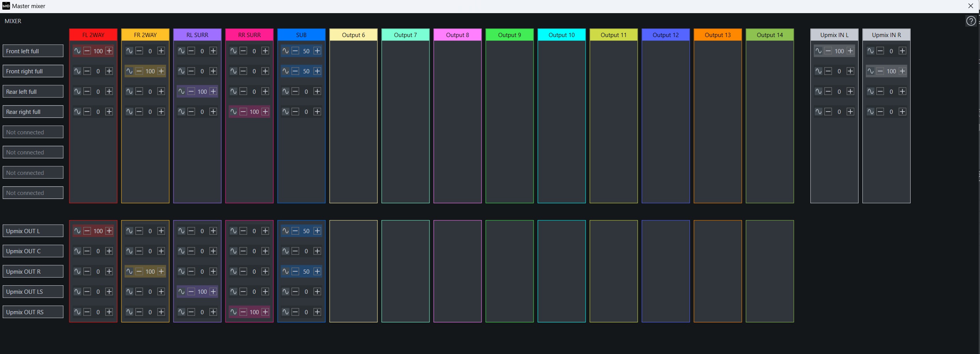Select the Front left full input label
Screen dimensions: 980x354
(33, 51)
